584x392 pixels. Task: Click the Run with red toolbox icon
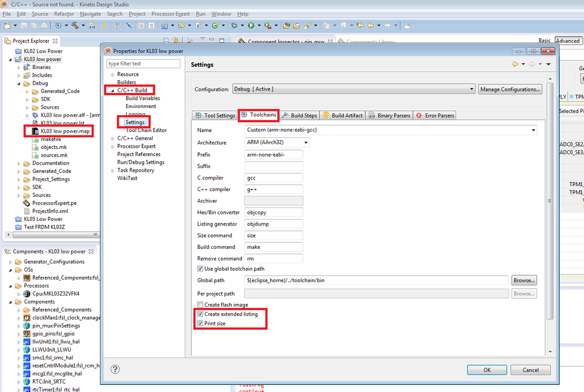(268, 26)
